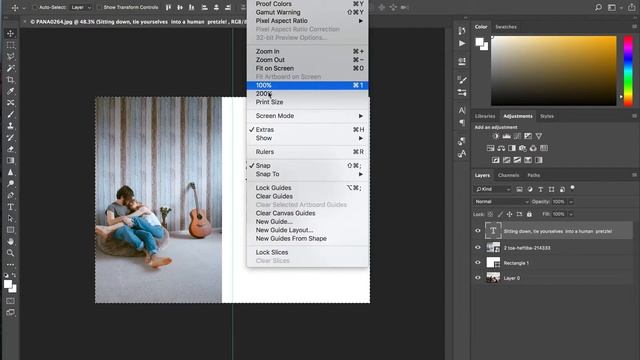The image size is (640, 360).
Task: Open the Opacity slider dropdown arrow
Action: tap(571, 202)
